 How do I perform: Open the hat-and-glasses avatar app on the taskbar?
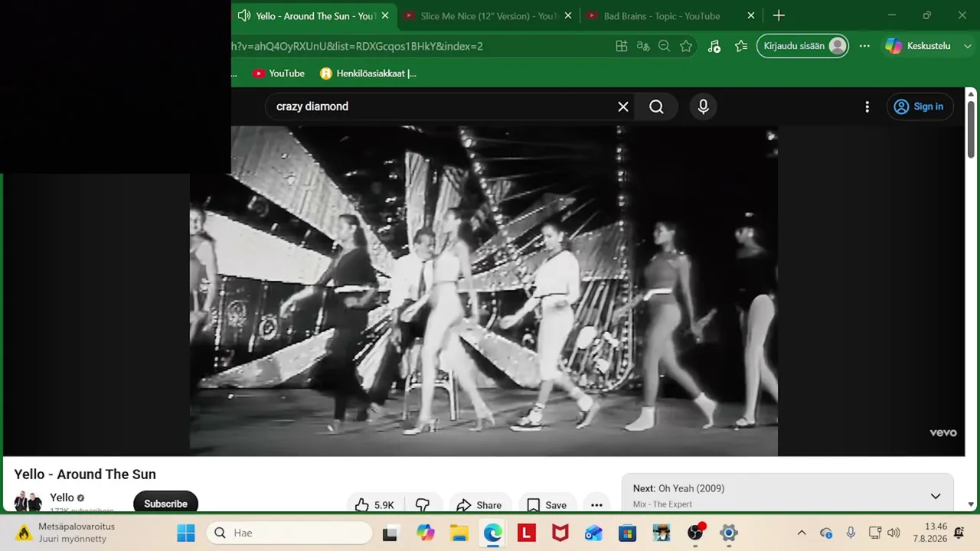coord(661,533)
